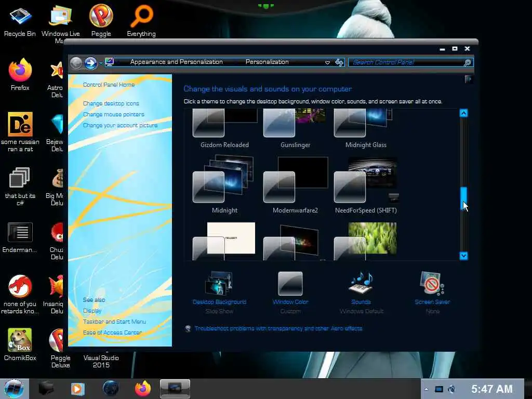Click the dark folder taskbar icon
Screen dimensions: 532x399
(x=46, y=389)
